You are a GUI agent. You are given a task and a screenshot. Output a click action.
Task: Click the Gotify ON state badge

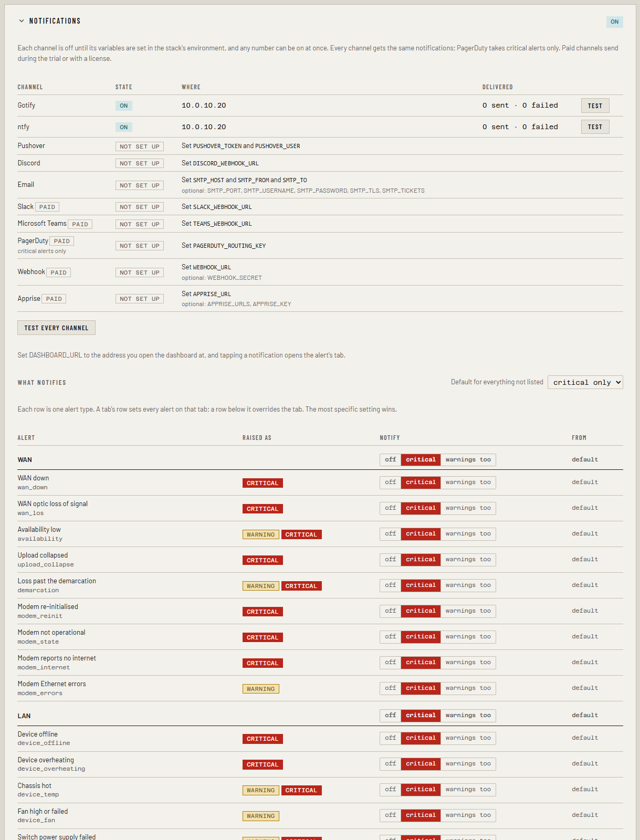point(123,106)
